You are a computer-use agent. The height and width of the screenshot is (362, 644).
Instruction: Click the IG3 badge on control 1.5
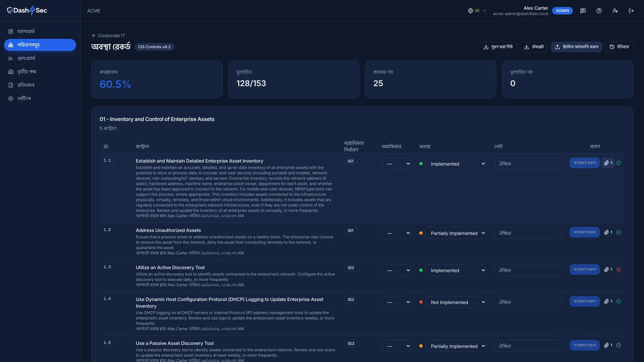click(x=351, y=343)
